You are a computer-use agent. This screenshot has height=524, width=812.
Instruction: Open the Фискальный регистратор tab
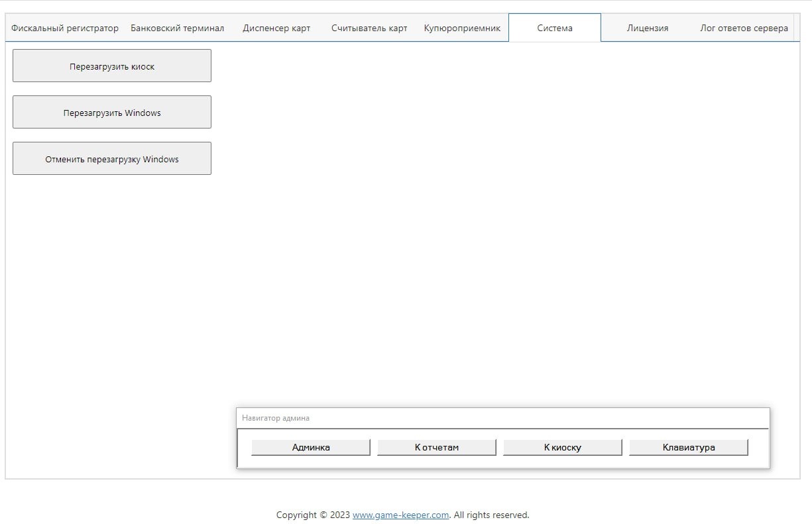(65, 28)
